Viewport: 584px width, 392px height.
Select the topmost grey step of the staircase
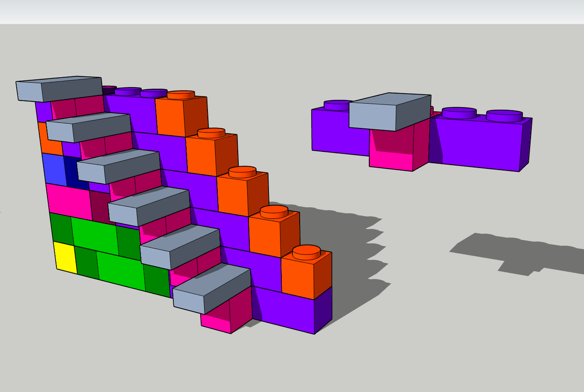59,89
